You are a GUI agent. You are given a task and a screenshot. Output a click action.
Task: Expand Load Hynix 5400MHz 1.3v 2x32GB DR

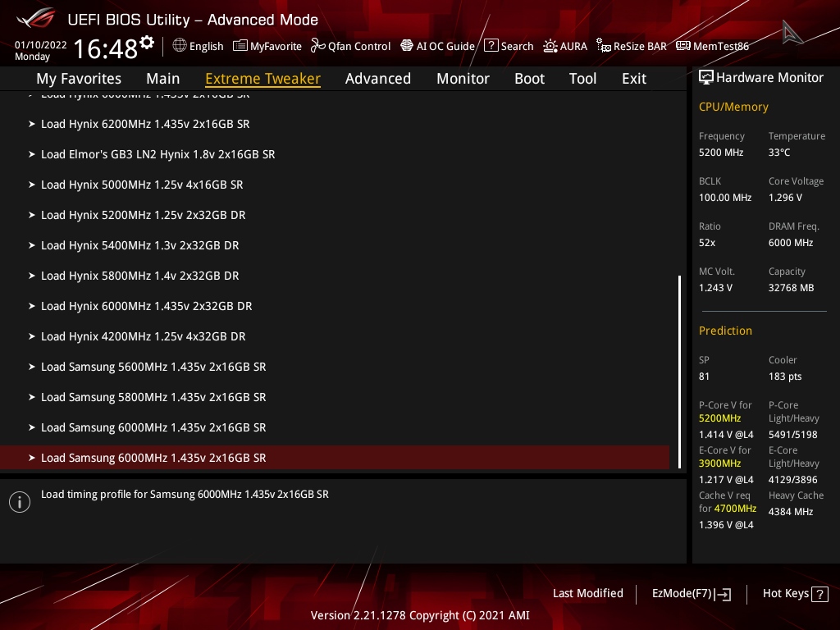(x=335, y=245)
